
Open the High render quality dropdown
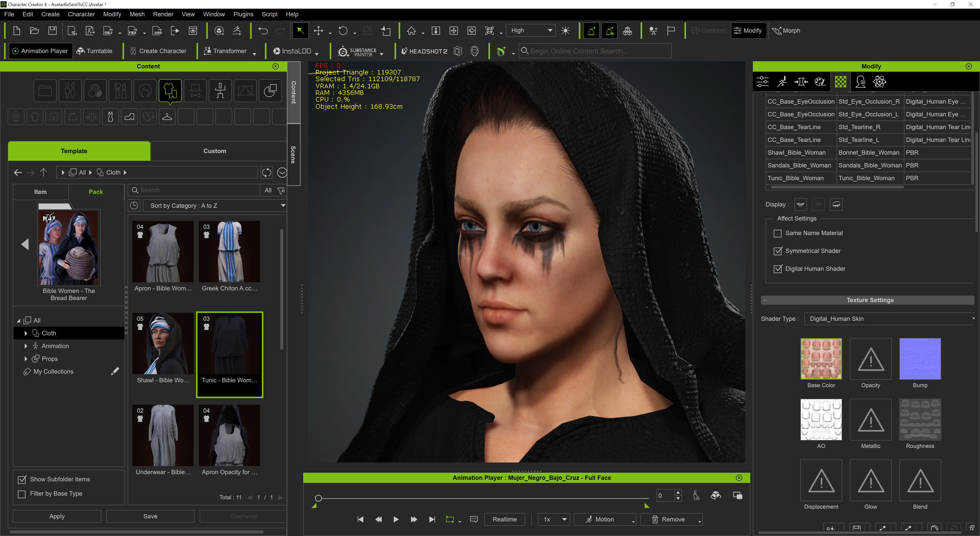click(x=531, y=30)
